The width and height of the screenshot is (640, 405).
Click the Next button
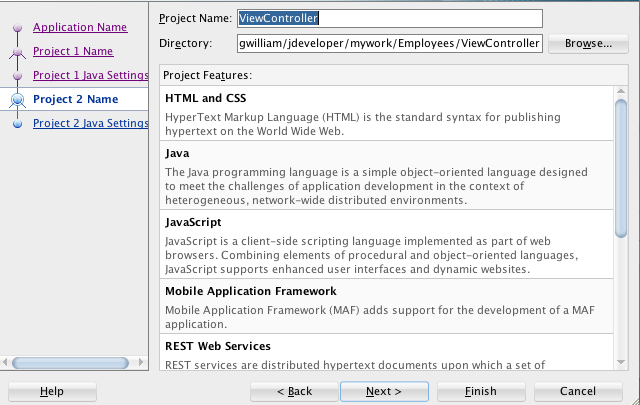pyautogui.click(x=384, y=392)
